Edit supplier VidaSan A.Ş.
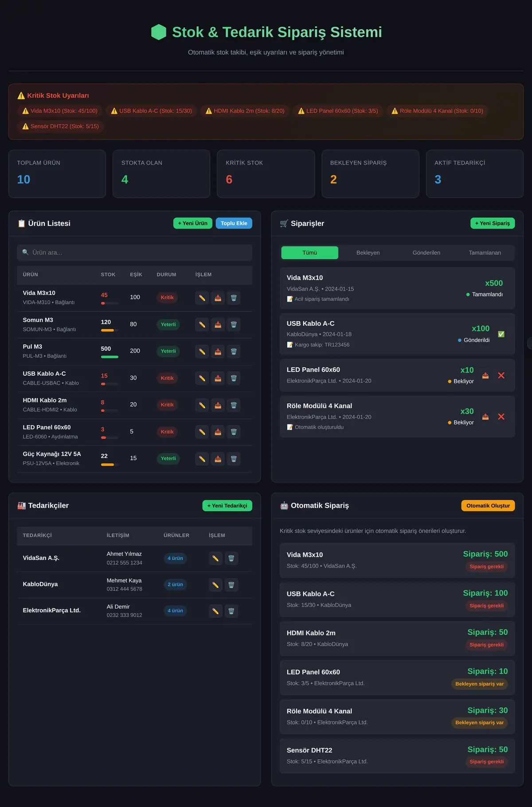The width and height of the screenshot is (532, 807). coord(215,558)
